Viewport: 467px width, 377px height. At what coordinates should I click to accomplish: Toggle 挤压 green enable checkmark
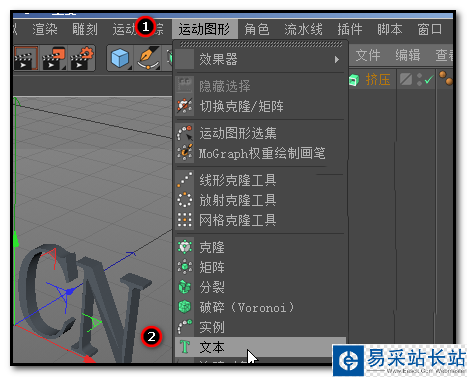pyautogui.click(x=429, y=79)
